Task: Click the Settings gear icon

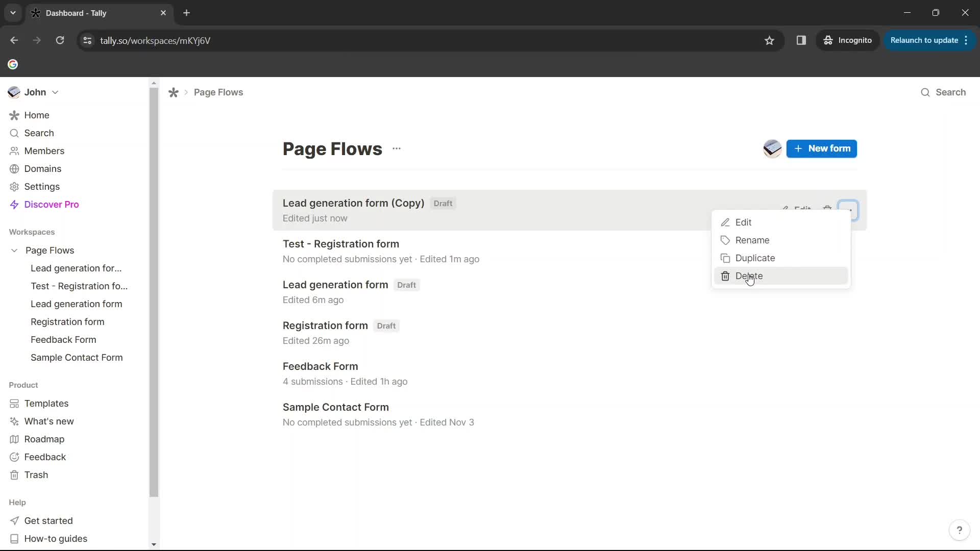Action: coord(14,187)
